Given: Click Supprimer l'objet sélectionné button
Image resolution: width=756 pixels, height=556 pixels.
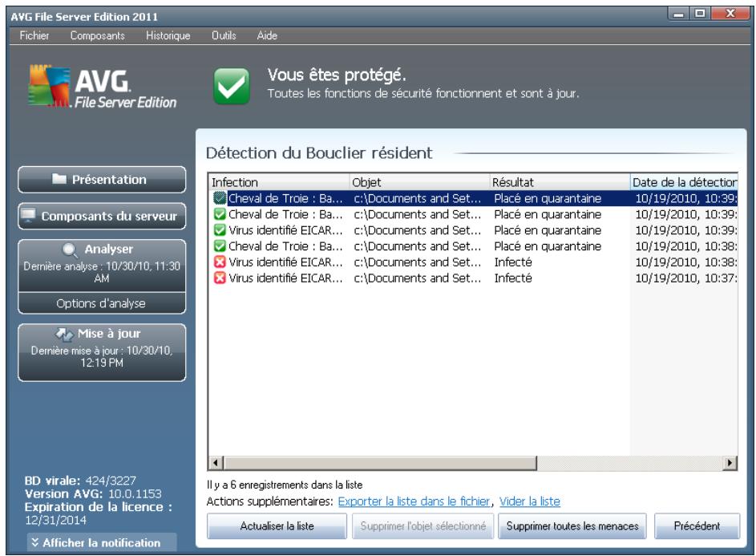Looking at the screenshot, I should click(422, 526).
